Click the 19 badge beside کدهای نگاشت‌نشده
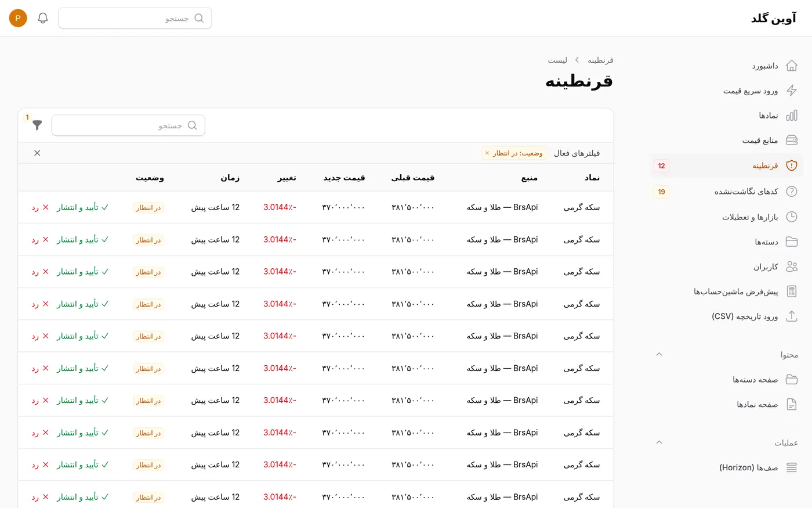Viewport: 812px width, 508px height. (x=661, y=192)
